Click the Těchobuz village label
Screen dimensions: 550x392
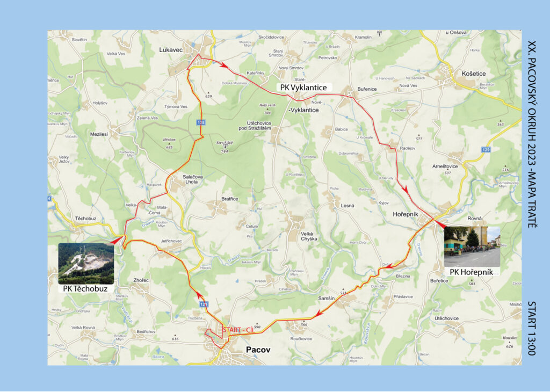click(x=85, y=219)
